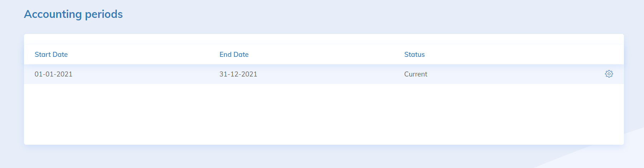The image size is (644, 168).
Task: Click row space between start and end dates
Action: 143,74
